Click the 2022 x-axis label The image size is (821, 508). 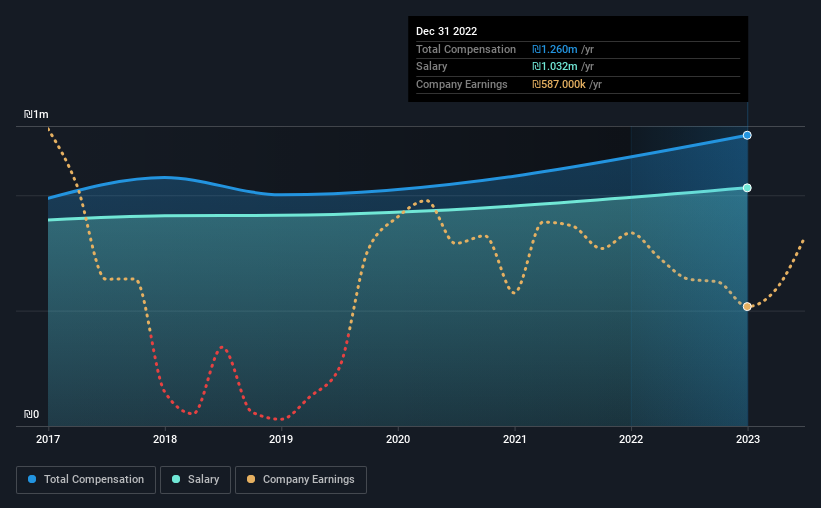pos(631,439)
